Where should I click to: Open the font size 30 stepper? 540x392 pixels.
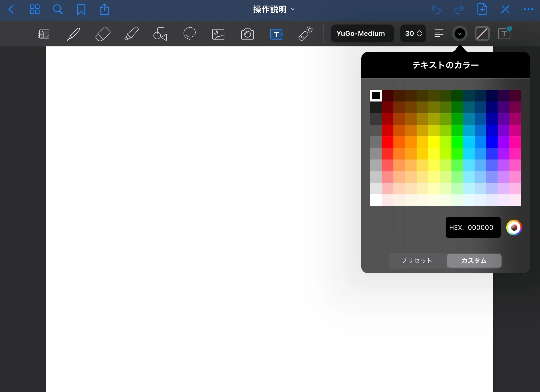coord(413,33)
